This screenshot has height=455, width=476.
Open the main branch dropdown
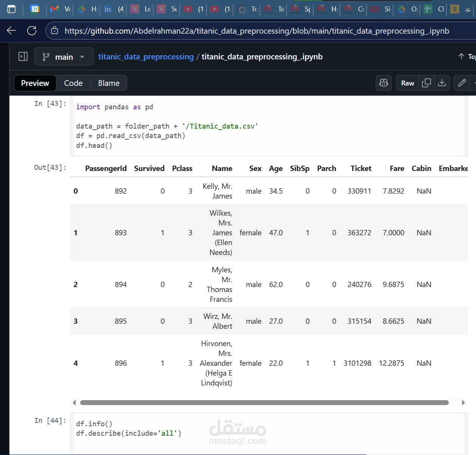pos(64,57)
